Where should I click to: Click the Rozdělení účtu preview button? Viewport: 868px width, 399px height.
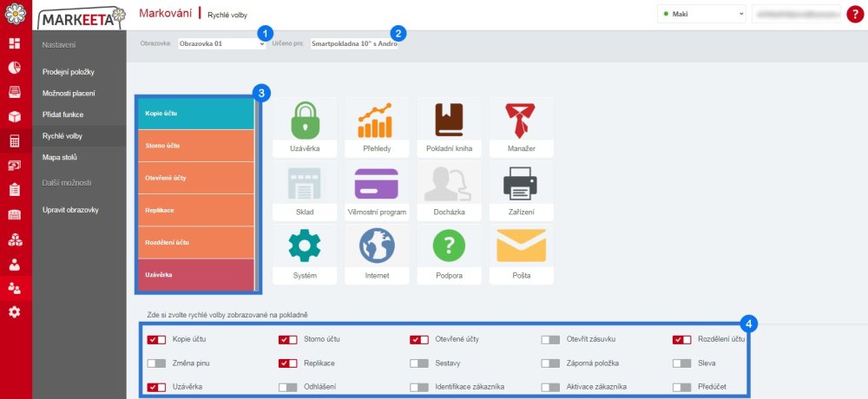tap(196, 242)
